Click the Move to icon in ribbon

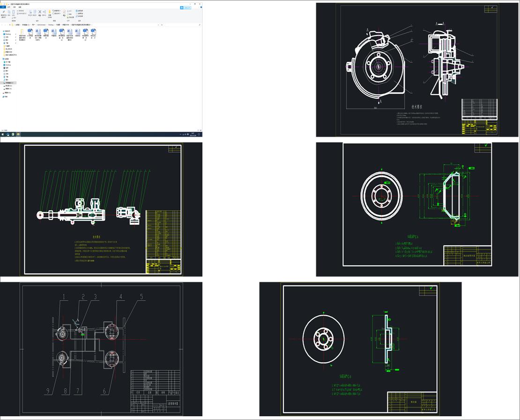(x=30, y=12)
